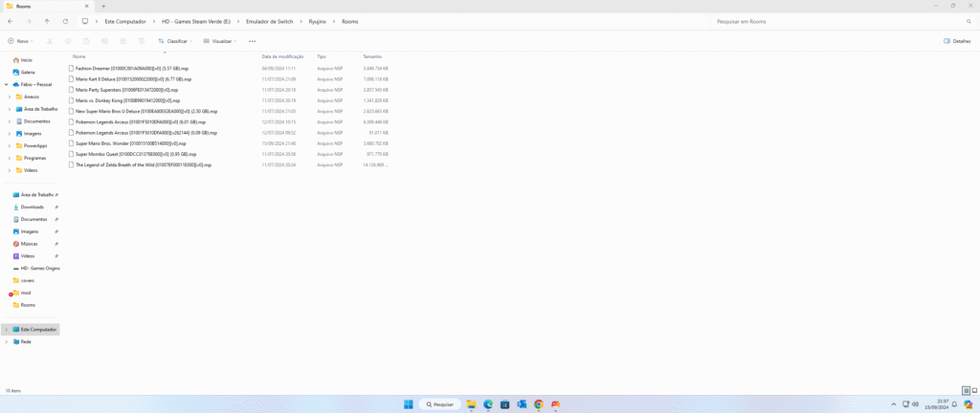Expand the Este Computador node
This screenshot has height=413, width=980.
(x=6, y=330)
